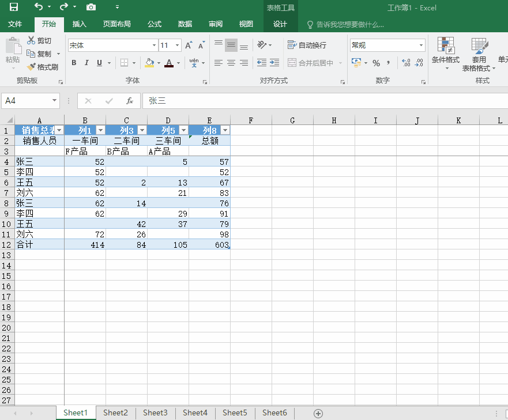
Task: Apply the yellow fill color swatch
Action: (149, 63)
